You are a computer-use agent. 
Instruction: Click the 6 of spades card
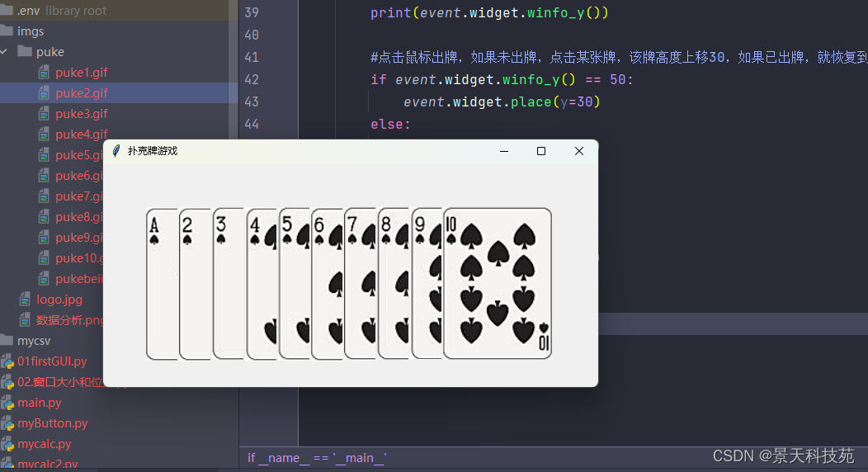coord(328,284)
